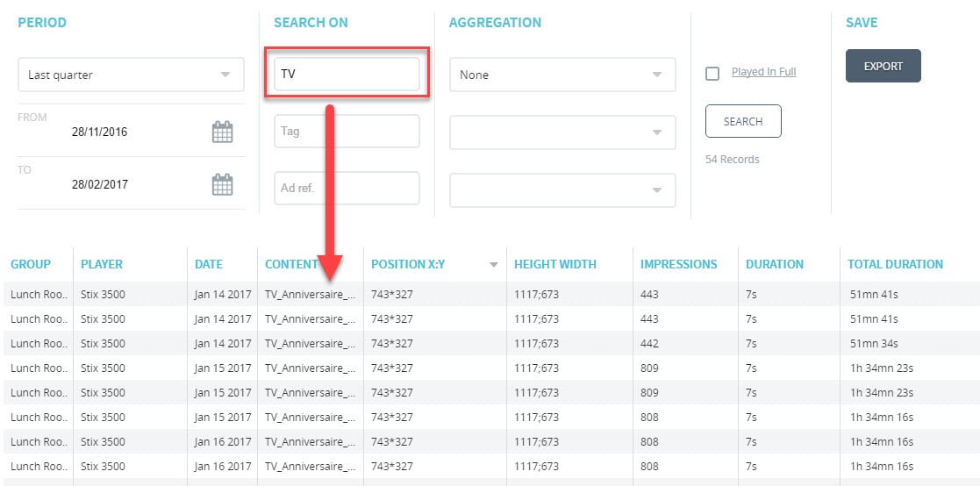Sort by the IMPRESSIONS column header
The width and height of the screenshot is (980, 486).
tap(679, 264)
